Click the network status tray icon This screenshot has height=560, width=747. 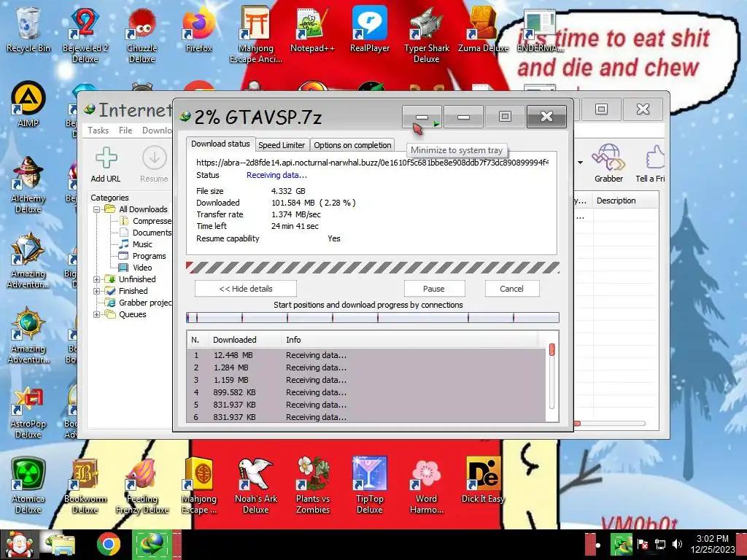click(659, 544)
